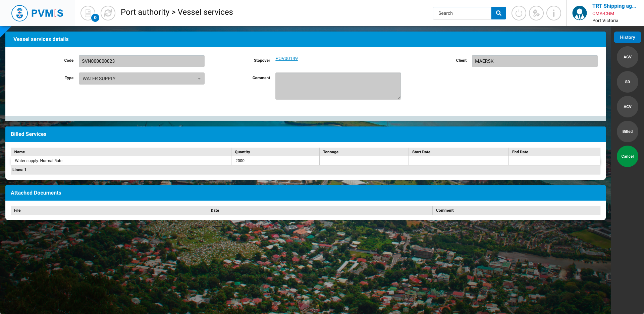
Task: Open the settings gears icon
Action: (536, 13)
